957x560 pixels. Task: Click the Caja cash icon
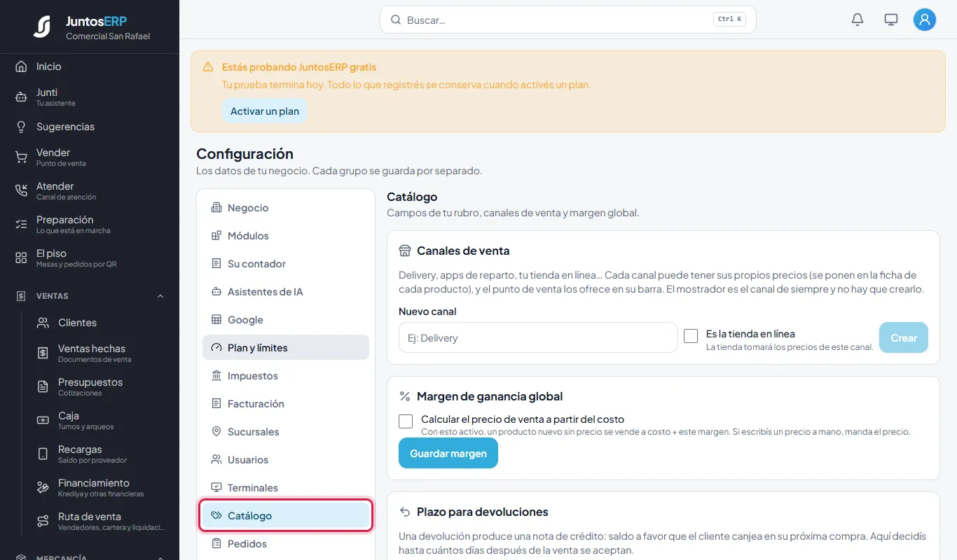tap(43, 421)
